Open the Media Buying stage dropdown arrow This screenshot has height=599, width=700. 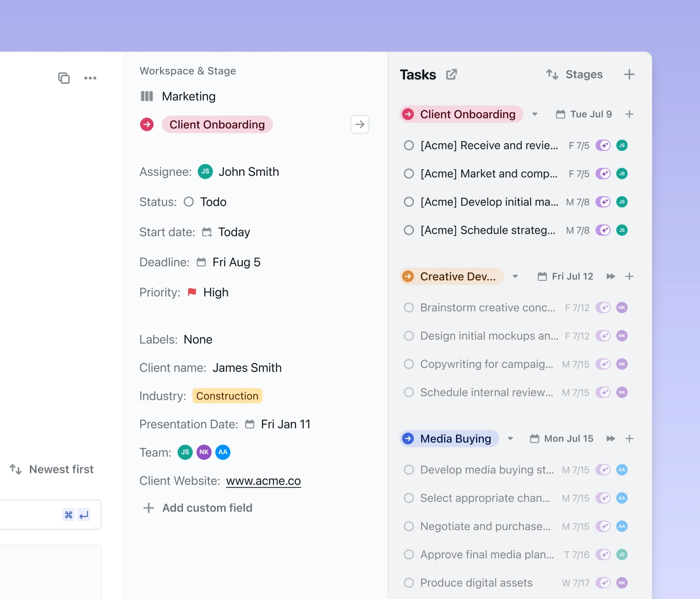(510, 439)
